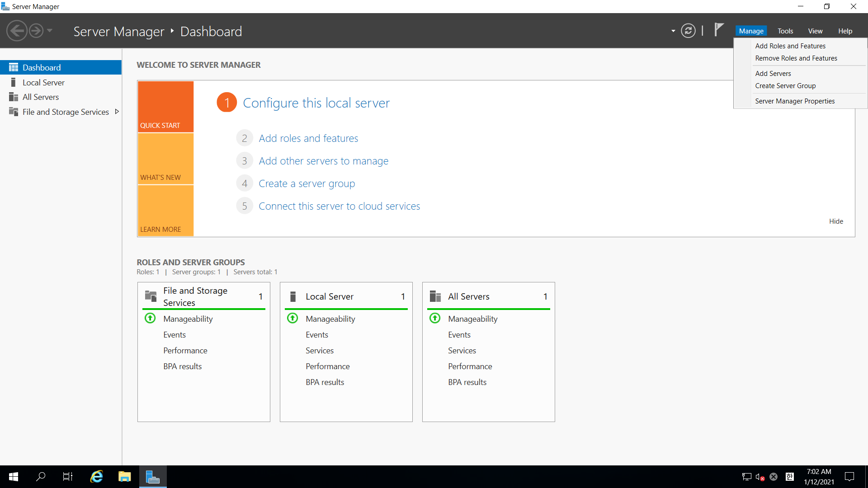This screenshot has height=488, width=868.
Task: Open breadcrumb dropdown next to refresh
Action: 673,31
